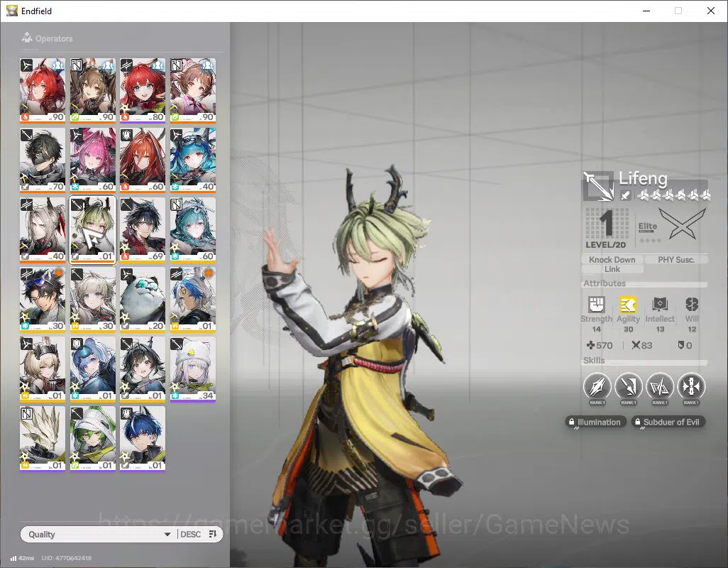
Task: Click the Operators header icon
Action: [27, 38]
